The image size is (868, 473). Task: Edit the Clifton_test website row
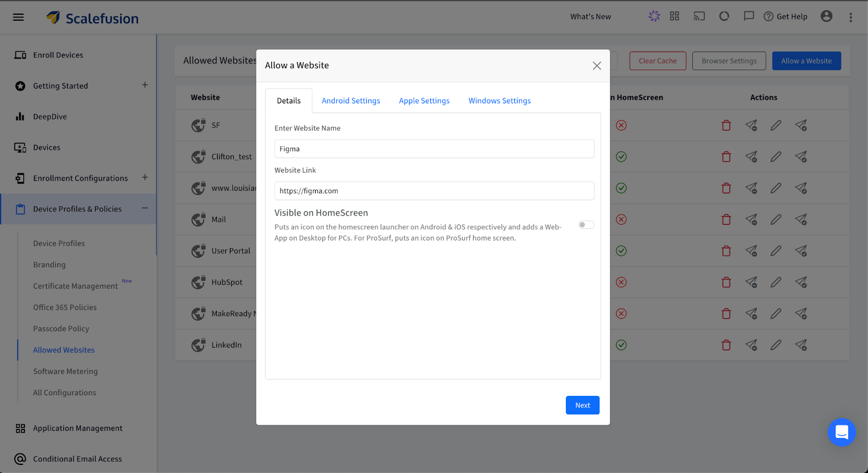[x=776, y=157]
